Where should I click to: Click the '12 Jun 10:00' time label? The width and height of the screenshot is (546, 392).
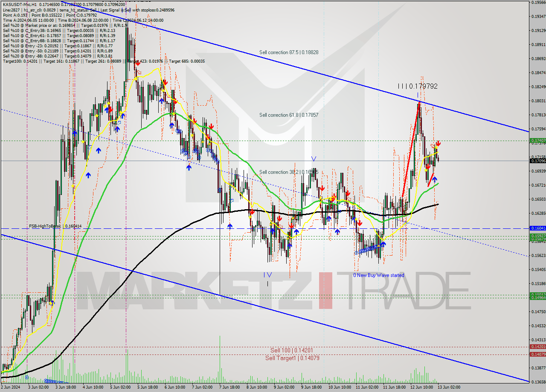[421, 387]
